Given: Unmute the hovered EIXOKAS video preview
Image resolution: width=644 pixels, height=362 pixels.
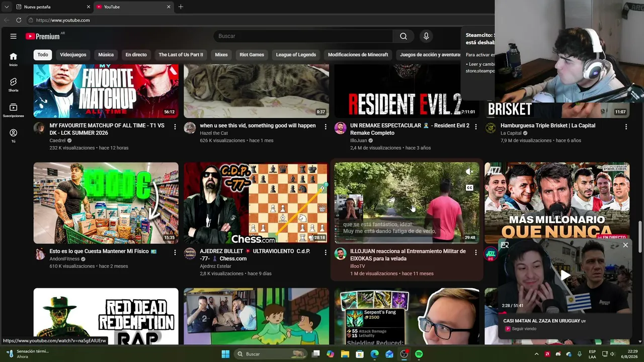Looking at the screenshot, I should tap(469, 172).
